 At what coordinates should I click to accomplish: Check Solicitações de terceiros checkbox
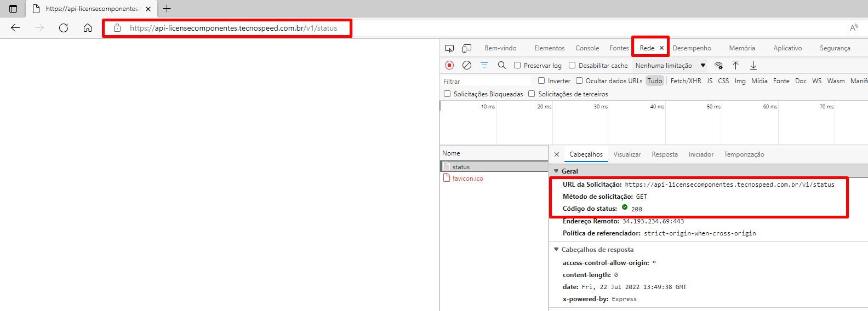pos(532,94)
